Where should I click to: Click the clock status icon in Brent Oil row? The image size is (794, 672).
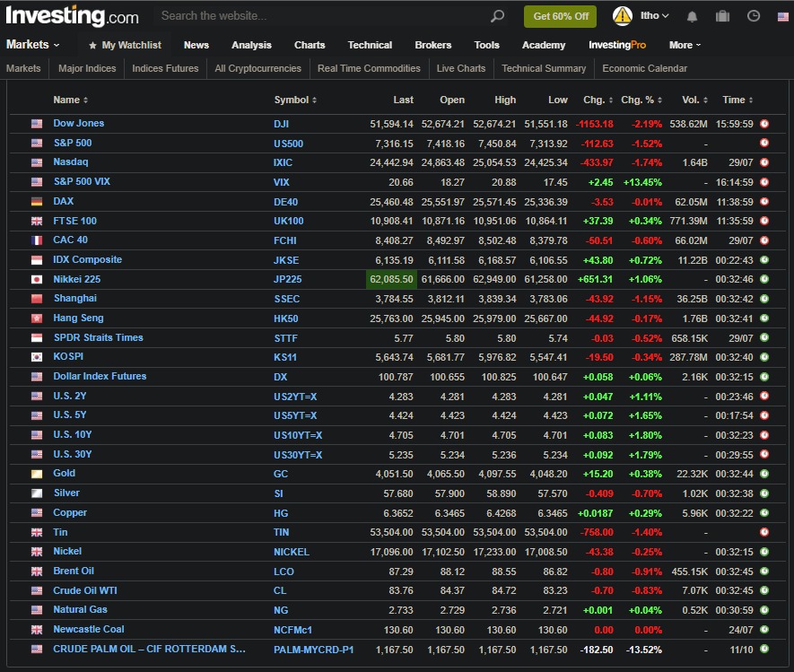pos(764,572)
